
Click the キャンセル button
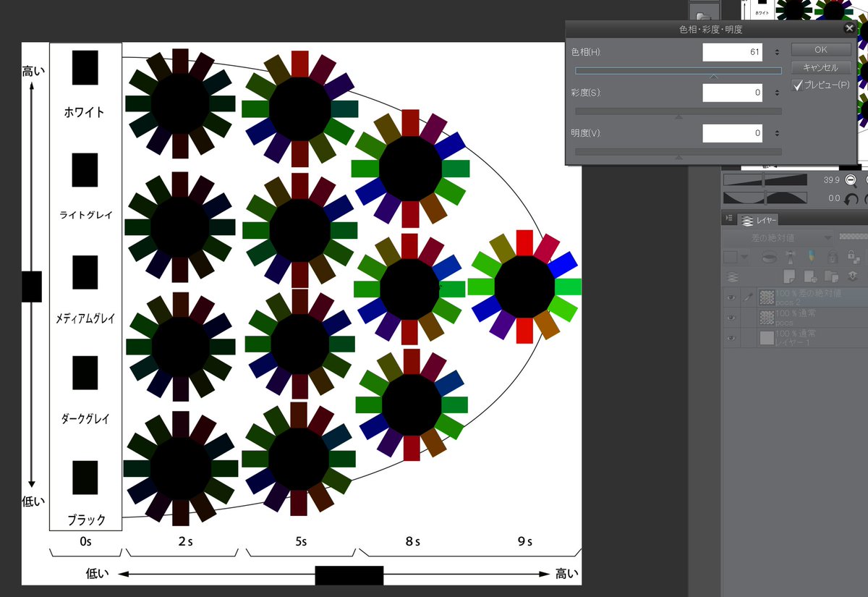(820, 67)
